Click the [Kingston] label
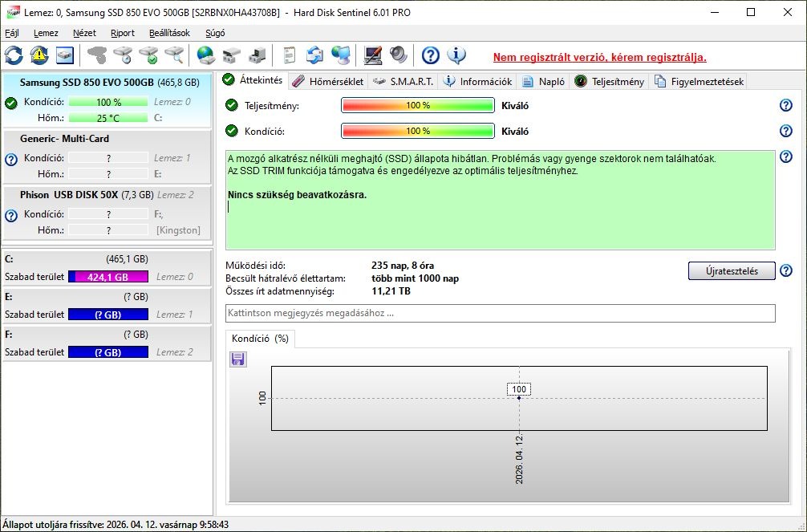This screenshot has height=532, width=807. (x=178, y=230)
